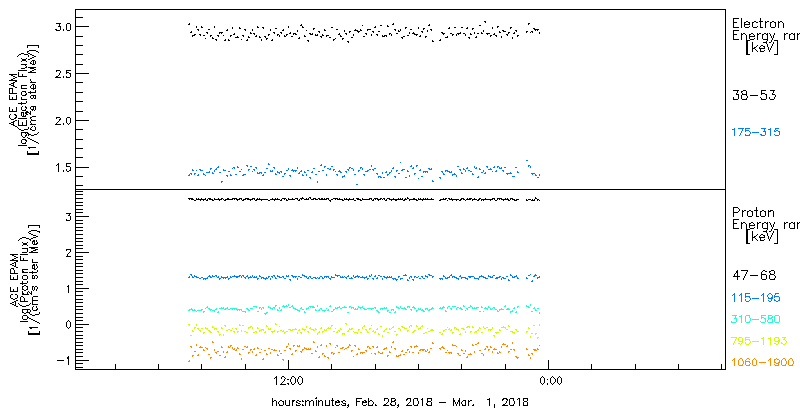Click the 12:00 time axis label
Screen dimensions: 800x410
(x=289, y=380)
